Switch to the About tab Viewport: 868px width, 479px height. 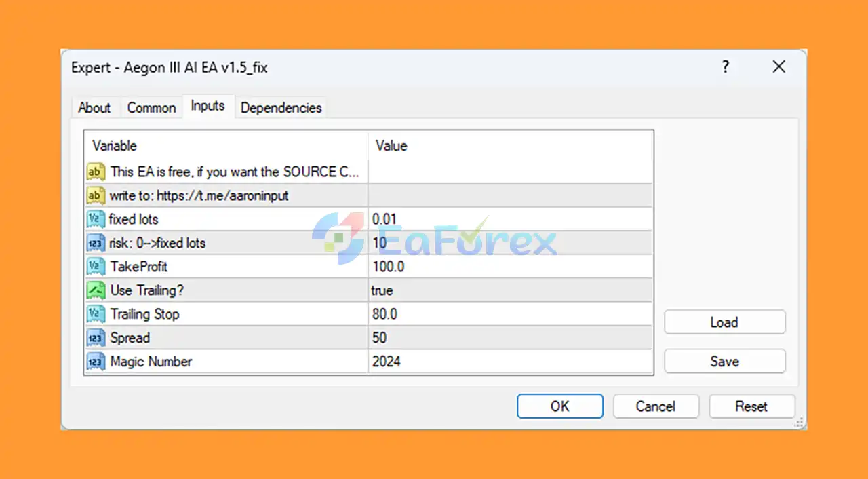click(x=94, y=108)
